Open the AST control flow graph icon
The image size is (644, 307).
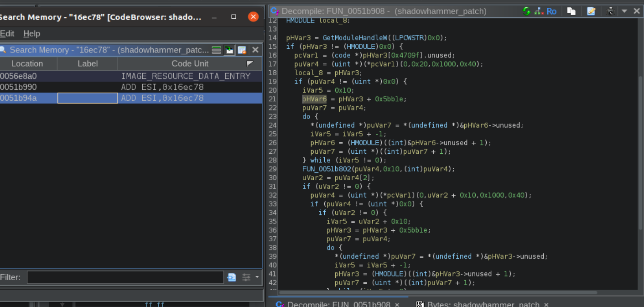[x=539, y=11]
